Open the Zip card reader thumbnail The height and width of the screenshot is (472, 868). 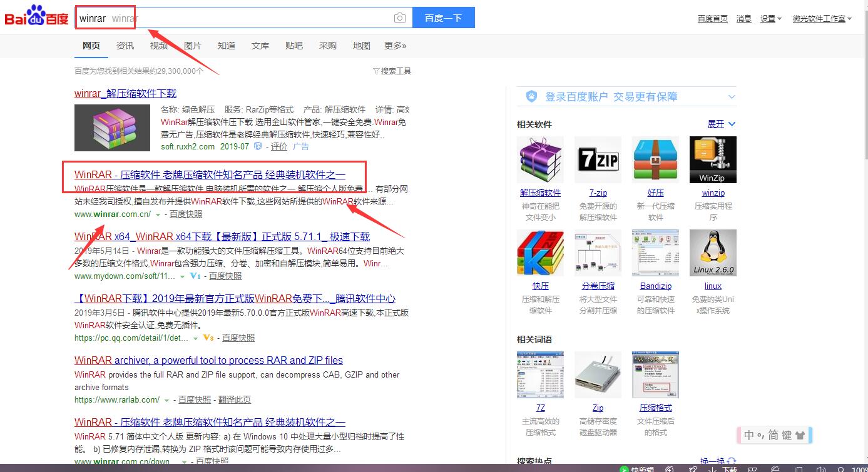click(x=598, y=374)
